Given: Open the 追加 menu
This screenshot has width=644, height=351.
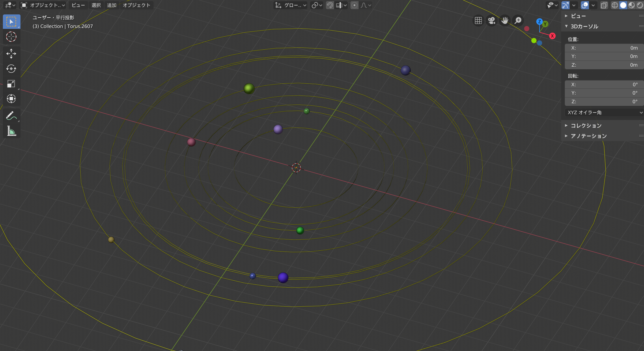Looking at the screenshot, I should click(x=112, y=5).
